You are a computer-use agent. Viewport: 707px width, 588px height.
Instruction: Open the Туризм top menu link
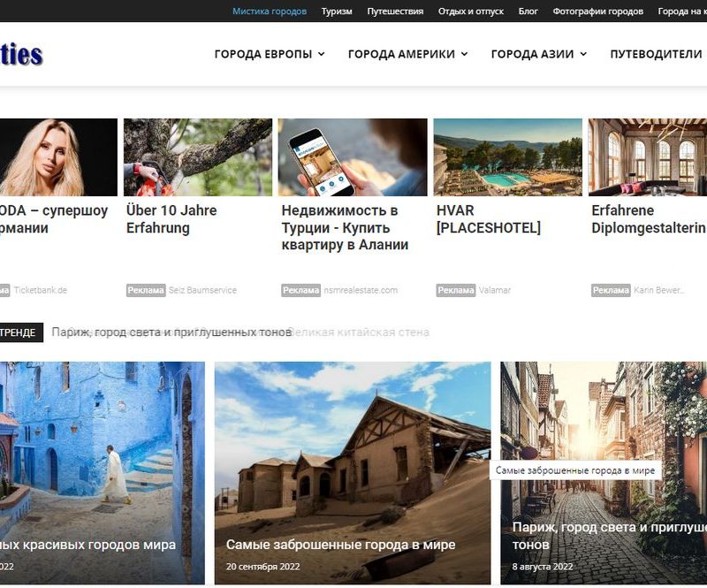click(337, 11)
